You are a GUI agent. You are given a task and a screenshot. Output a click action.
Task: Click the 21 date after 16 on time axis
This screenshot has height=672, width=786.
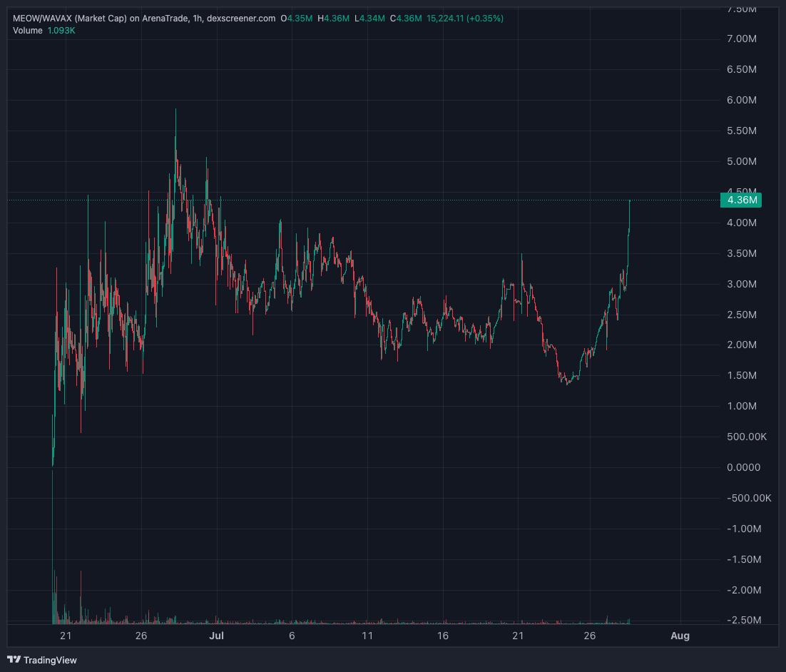point(518,636)
